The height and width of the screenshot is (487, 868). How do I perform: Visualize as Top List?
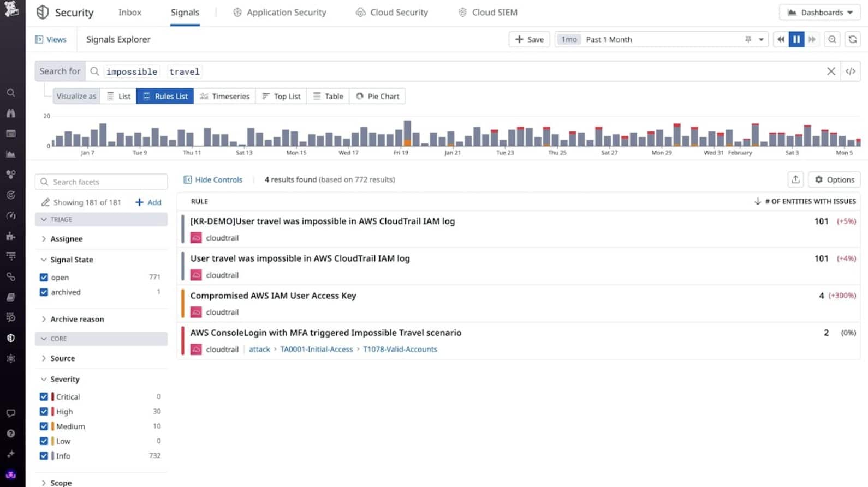point(281,96)
